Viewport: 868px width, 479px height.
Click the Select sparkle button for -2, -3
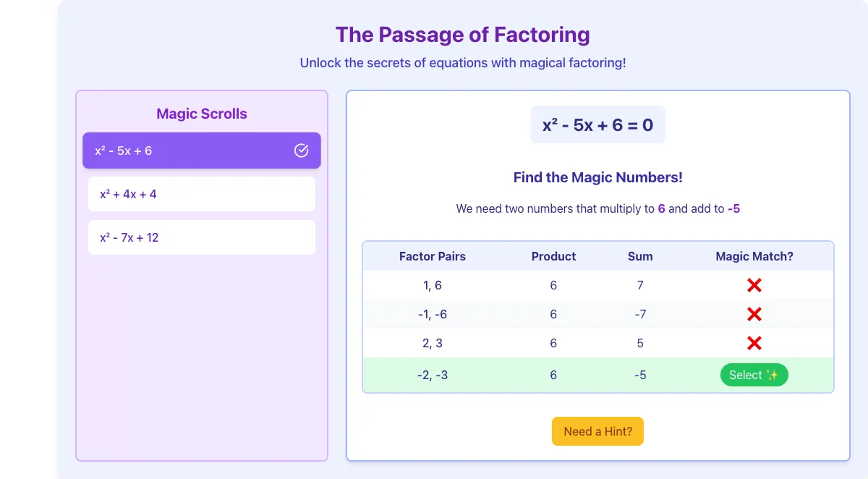tap(754, 375)
